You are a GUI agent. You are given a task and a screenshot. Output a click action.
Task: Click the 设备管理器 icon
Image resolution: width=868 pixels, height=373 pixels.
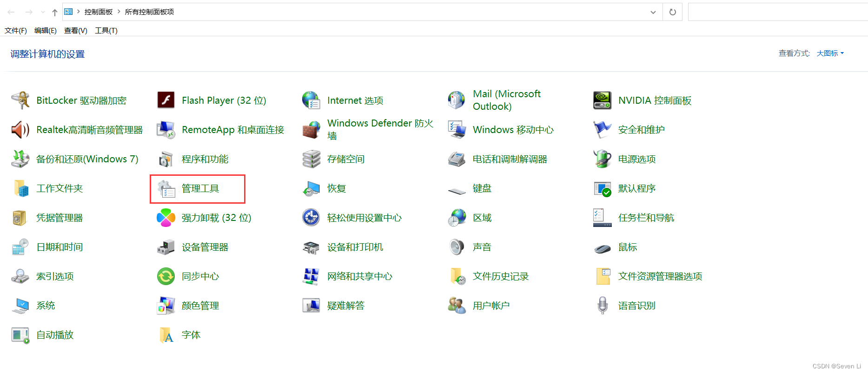click(x=166, y=246)
